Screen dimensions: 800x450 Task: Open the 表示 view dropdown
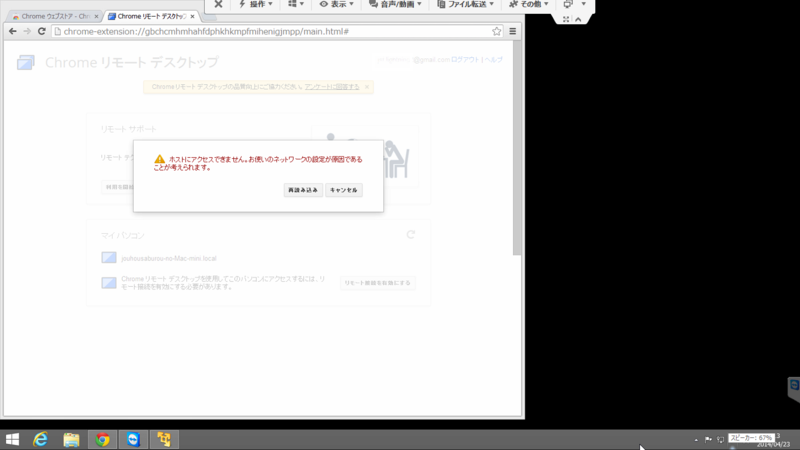pos(336,4)
